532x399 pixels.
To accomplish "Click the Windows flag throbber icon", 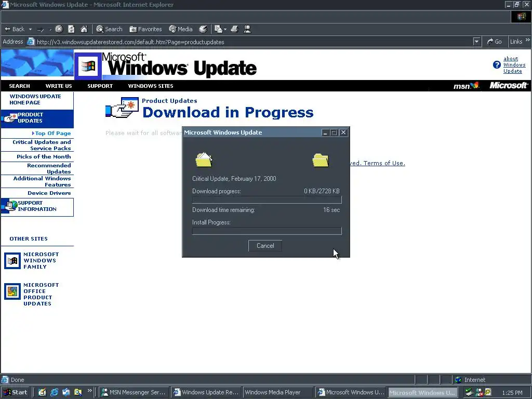I will tap(521, 17).
